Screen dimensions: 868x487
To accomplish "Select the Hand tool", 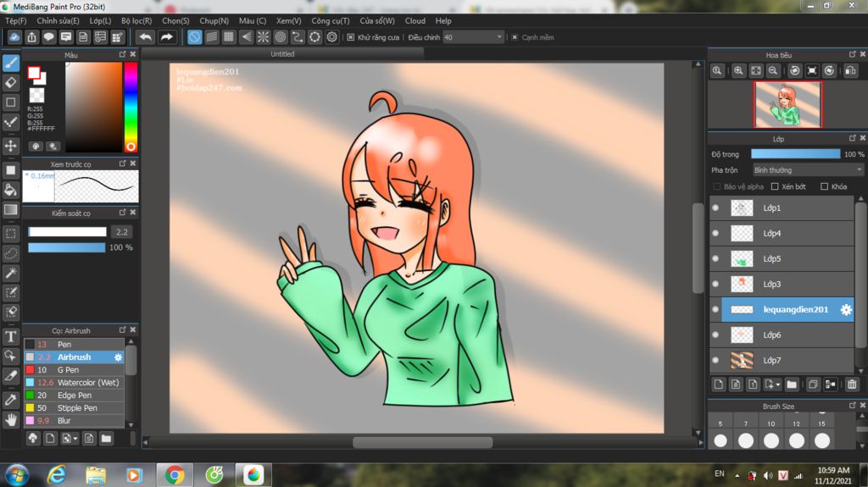I will (x=11, y=419).
